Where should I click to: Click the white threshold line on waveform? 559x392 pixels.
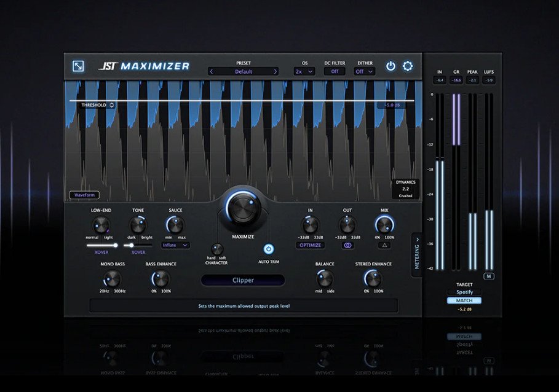(242, 101)
